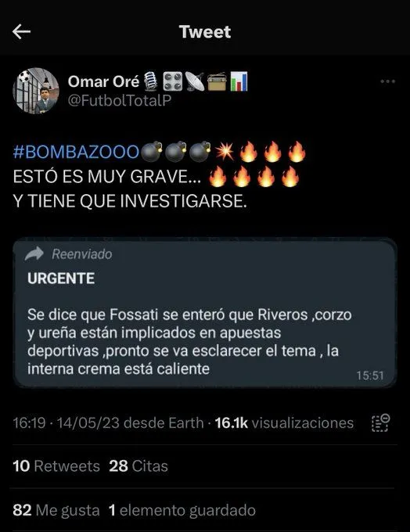This screenshot has width=410, height=532.
Task: Tap the Omar Oré display name
Action: (103, 81)
